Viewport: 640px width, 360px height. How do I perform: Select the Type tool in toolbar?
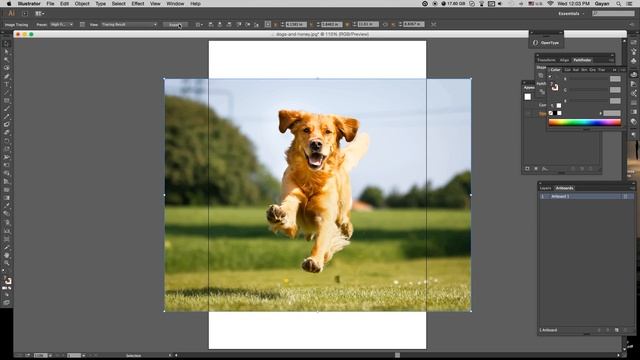click(x=7, y=84)
